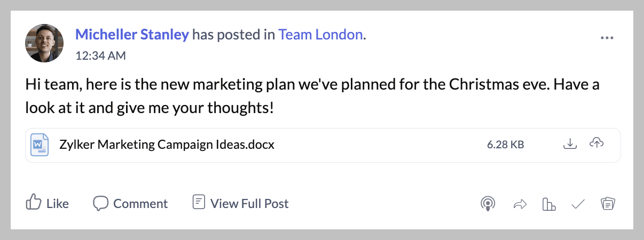The width and height of the screenshot is (644, 240).
Task: Click the Like text label
Action: 58,204
